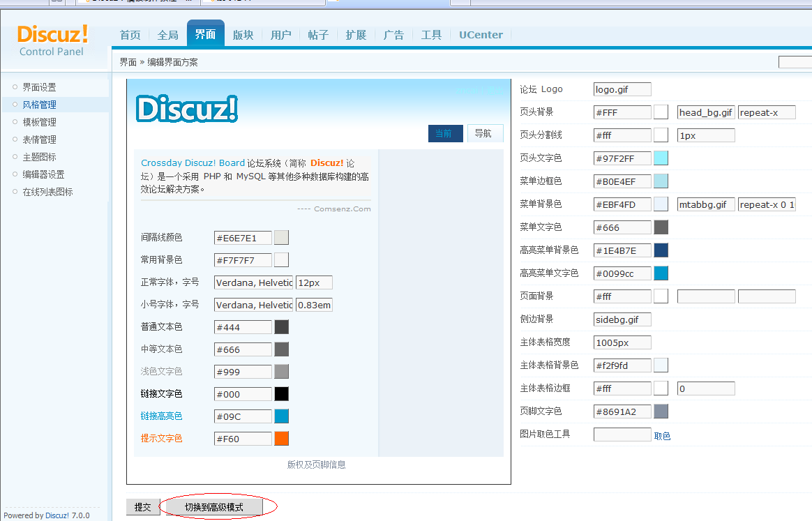Open the 页面背景 color swatch
Viewport: 812px width, 521px height.
pyautogui.click(x=661, y=296)
